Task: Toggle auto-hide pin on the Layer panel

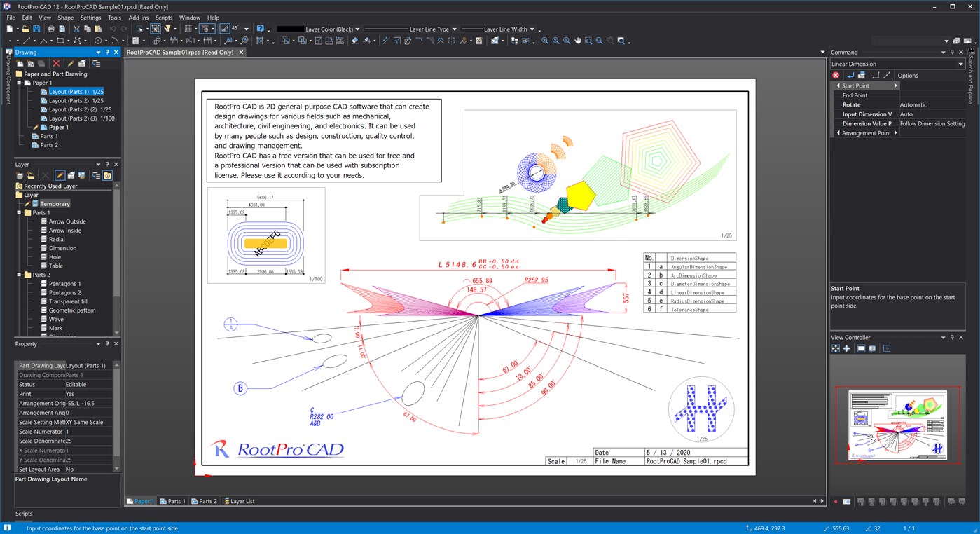Action: click(106, 164)
